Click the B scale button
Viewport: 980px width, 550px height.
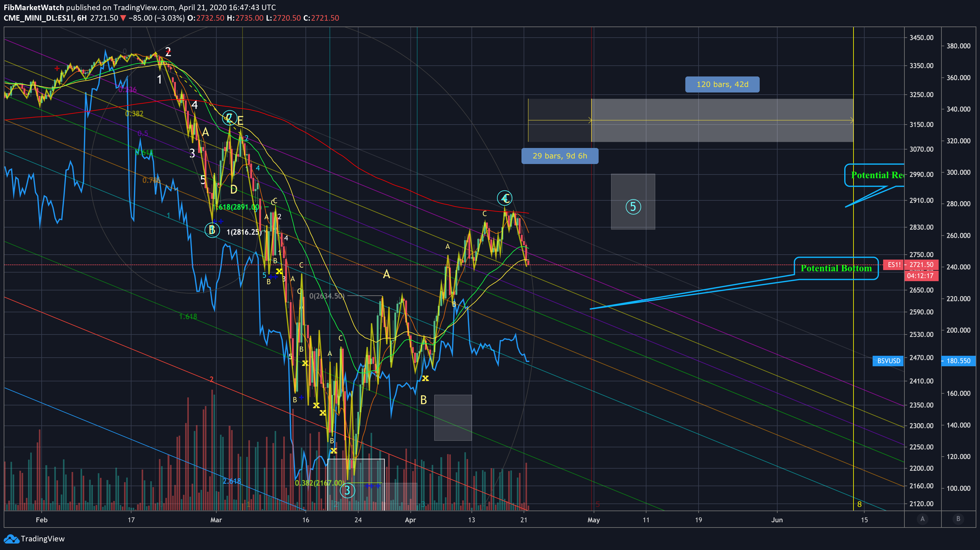coord(958,519)
